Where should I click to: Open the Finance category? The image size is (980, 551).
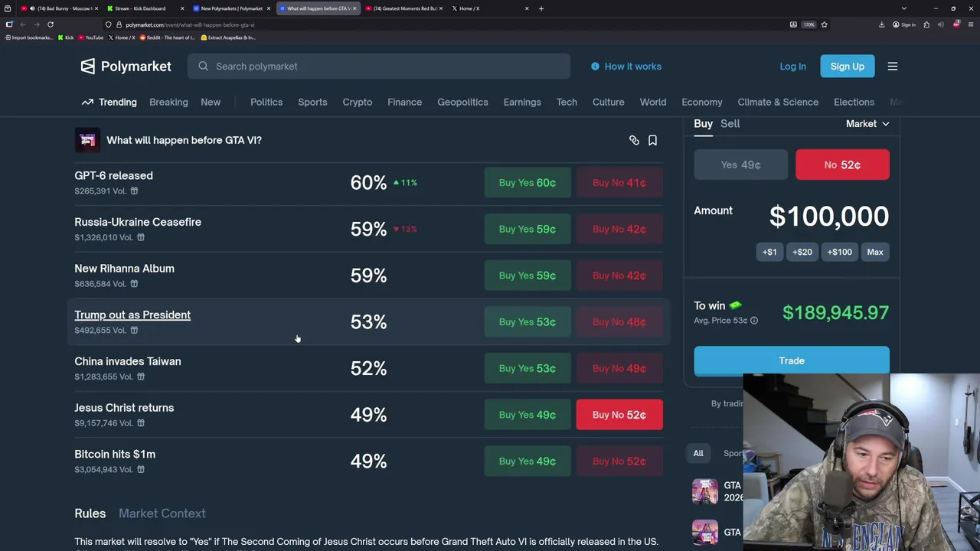pos(404,102)
